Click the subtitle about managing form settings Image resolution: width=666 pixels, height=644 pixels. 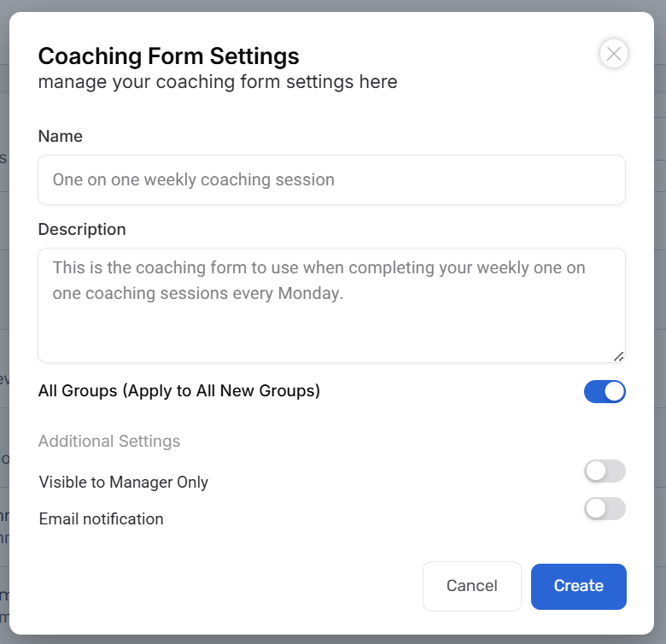pyautogui.click(x=218, y=82)
